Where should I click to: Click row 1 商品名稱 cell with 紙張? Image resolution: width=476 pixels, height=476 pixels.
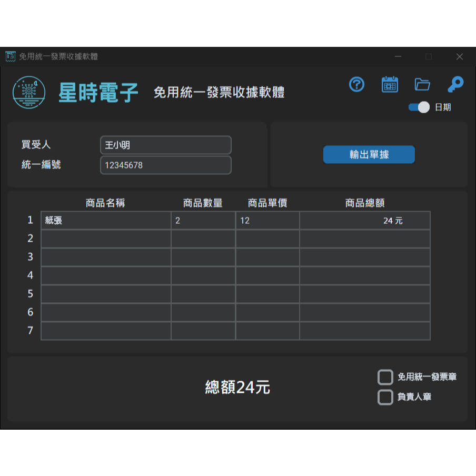tap(106, 221)
